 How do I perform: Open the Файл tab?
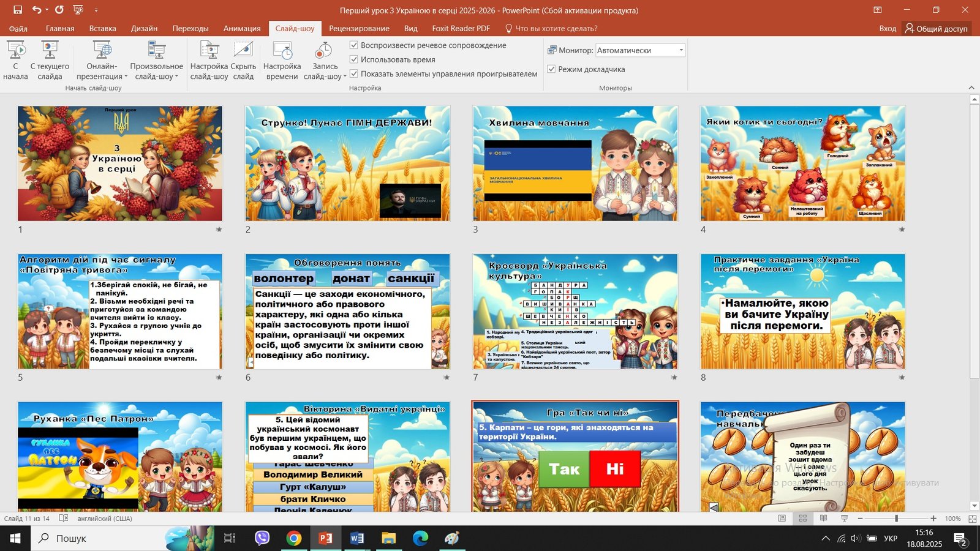[x=18, y=28]
